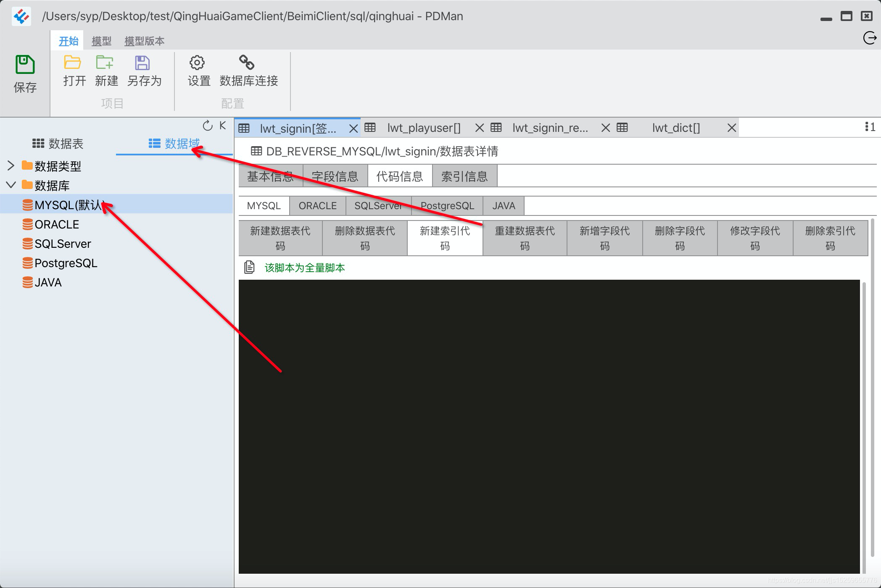Create a new project with the 新建 icon
Viewport: 881px width, 588px height.
[x=105, y=63]
